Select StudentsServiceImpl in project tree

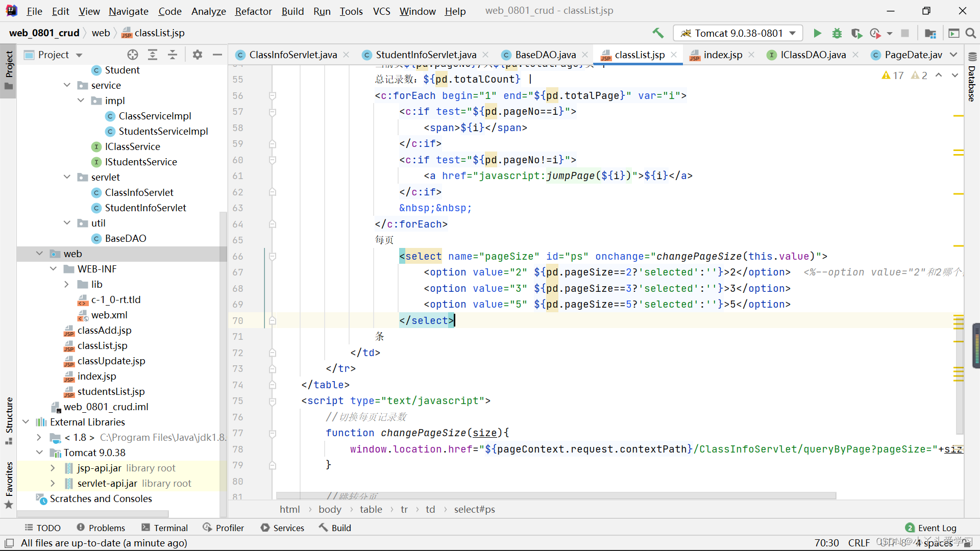tap(163, 131)
